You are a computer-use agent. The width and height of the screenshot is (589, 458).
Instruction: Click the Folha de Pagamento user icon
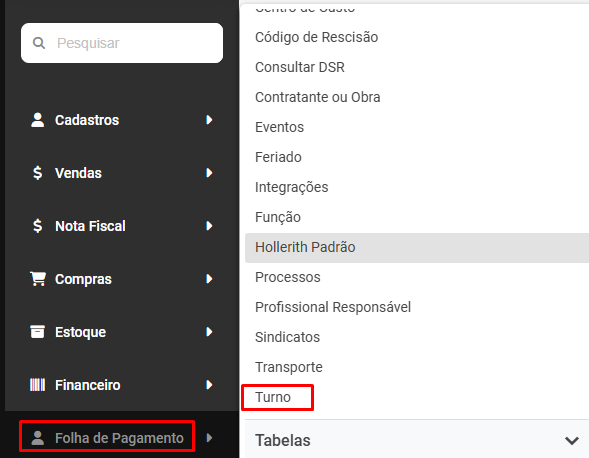click(38, 438)
